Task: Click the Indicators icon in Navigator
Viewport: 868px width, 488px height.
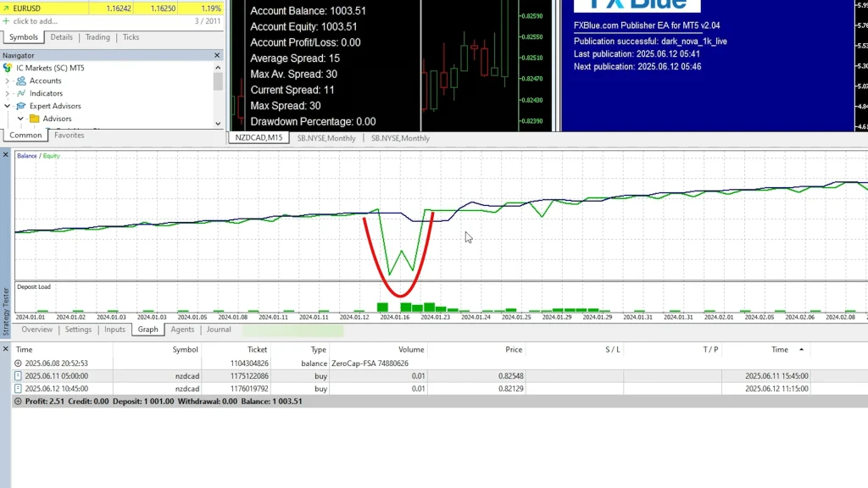Action: tap(20, 93)
